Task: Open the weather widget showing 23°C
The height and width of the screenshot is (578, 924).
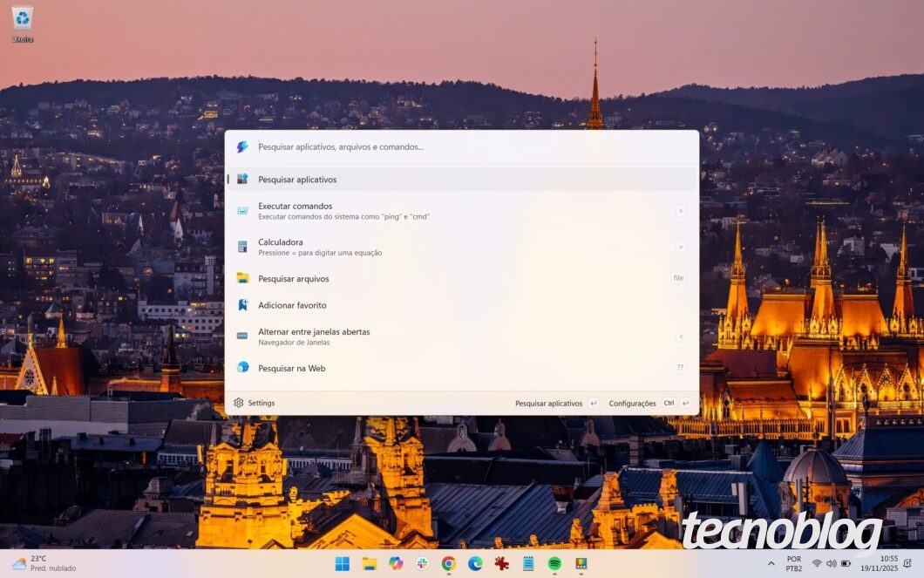Action: coord(44,564)
